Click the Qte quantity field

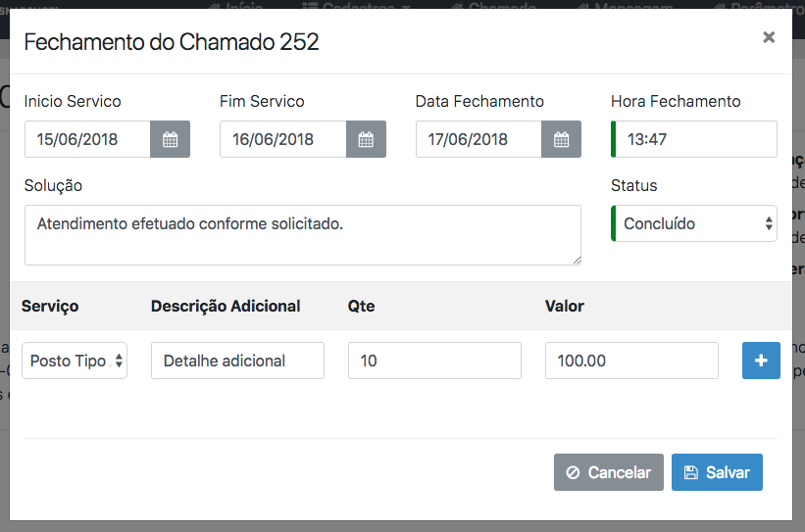(434, 361)
